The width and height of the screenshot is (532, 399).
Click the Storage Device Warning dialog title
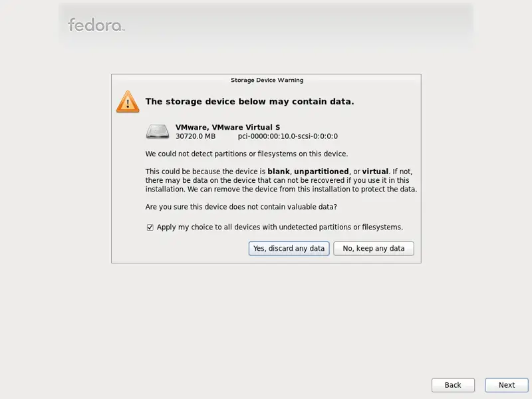pyautogui.click(x=267, y=80)
